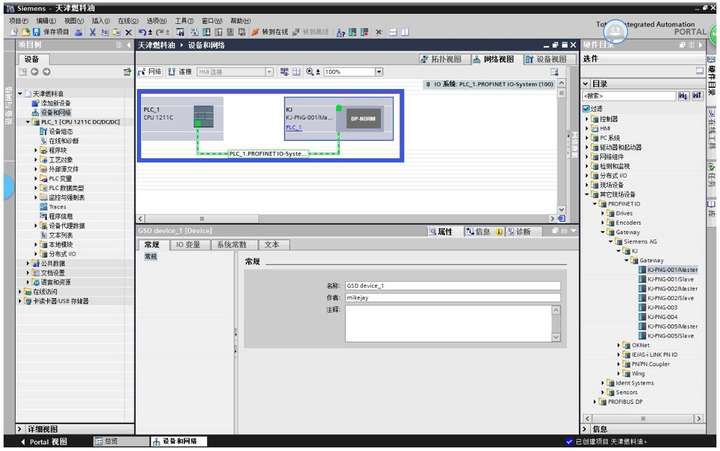Image resolution: width=720 pixels, height=451 pixels.
Task: Click the Go online (转到在线) button
Action: (270, 32)
